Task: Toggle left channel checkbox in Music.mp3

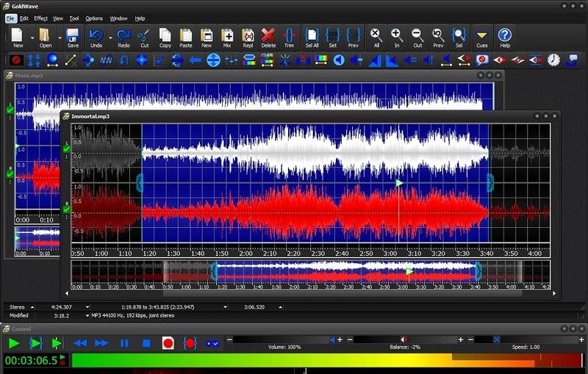Action: click(x=10, y=109)
